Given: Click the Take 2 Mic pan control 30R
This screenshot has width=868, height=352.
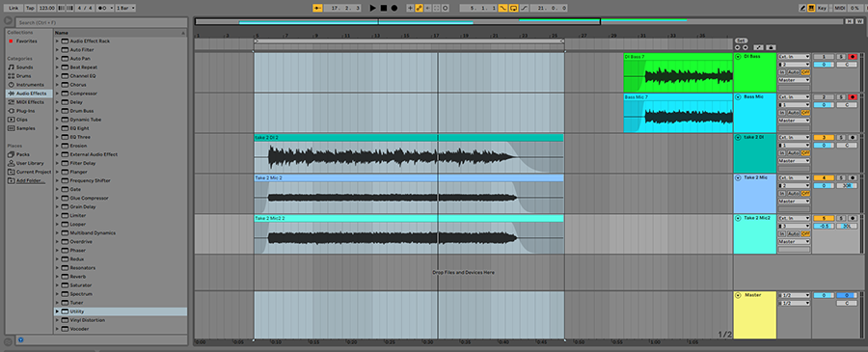Looking at the screenshot, I should point(847,185).
